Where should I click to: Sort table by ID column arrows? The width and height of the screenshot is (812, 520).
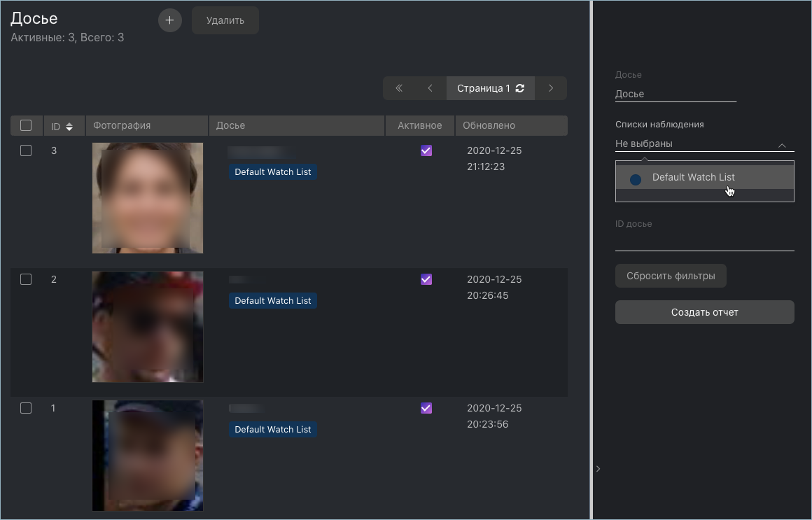69,127
